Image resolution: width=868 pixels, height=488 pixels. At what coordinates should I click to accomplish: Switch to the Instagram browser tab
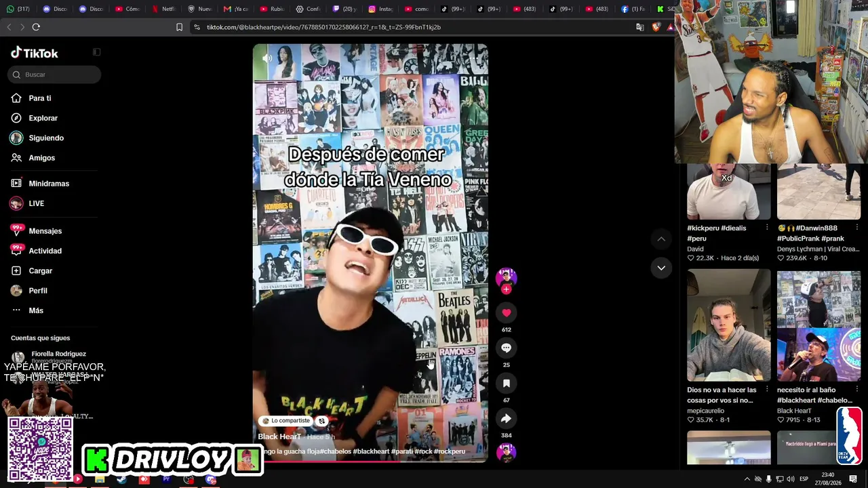pos(381,9)
